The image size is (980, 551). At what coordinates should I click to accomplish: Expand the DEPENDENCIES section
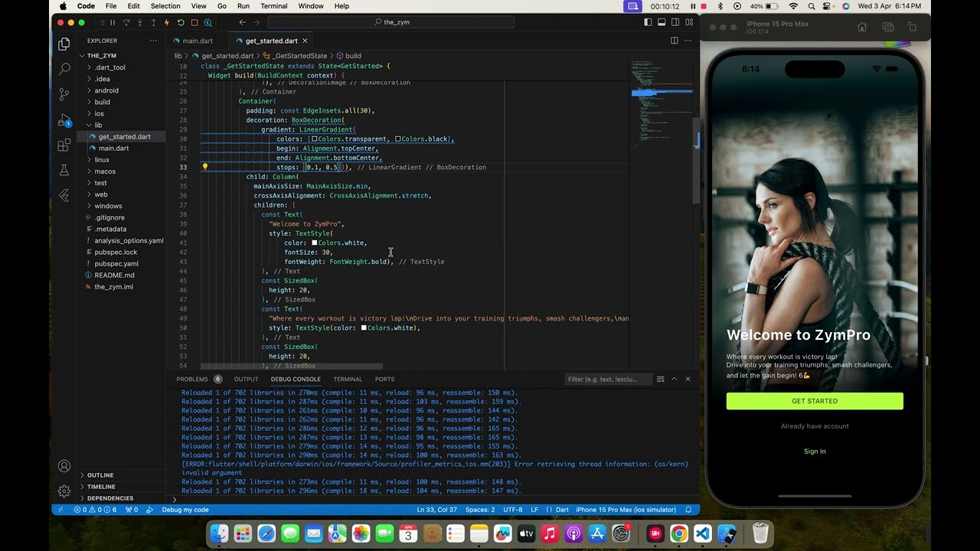pyautogui.click(x=110, y=498)
